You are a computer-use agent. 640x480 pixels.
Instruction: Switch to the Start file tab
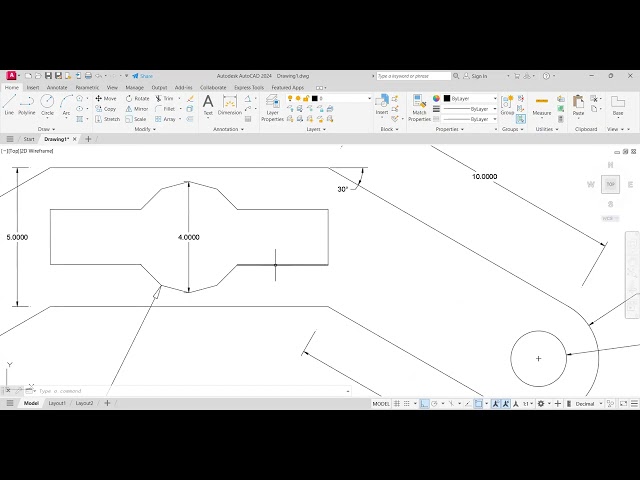[29, 139]
